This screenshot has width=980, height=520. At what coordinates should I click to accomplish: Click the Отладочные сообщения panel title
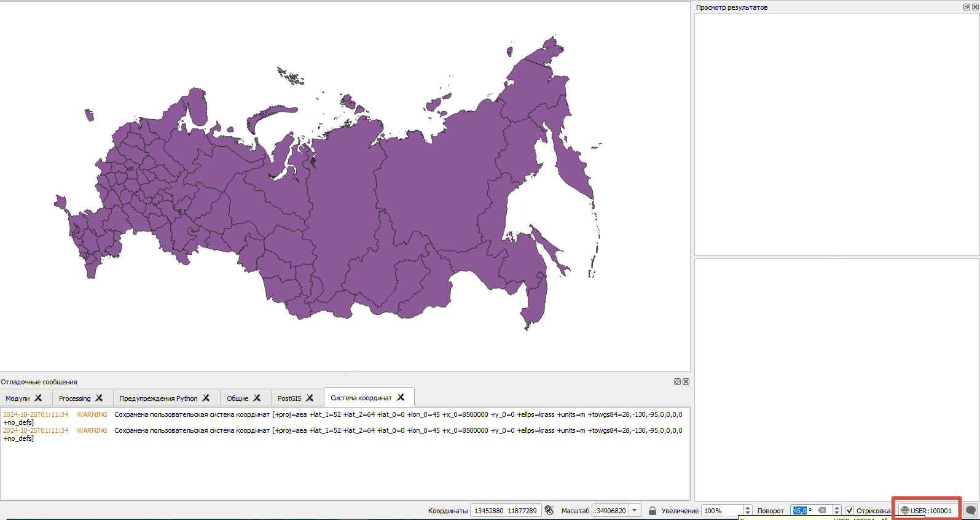(39, 382)
